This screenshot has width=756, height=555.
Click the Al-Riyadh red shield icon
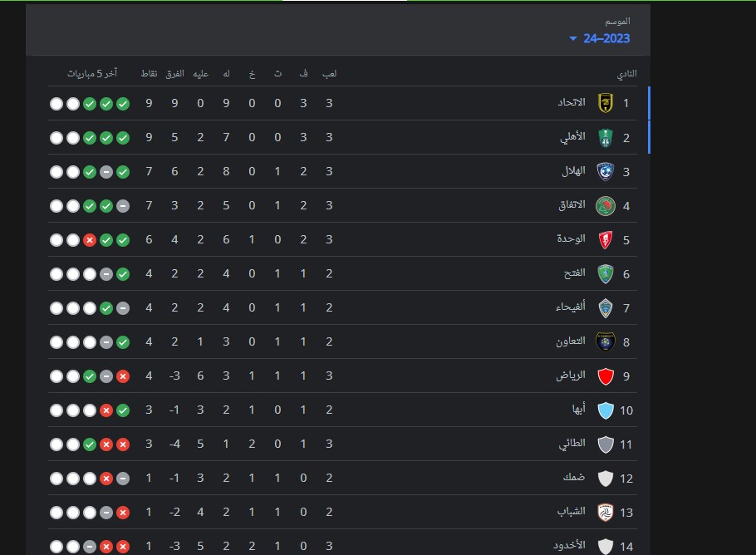coord(605,376)
